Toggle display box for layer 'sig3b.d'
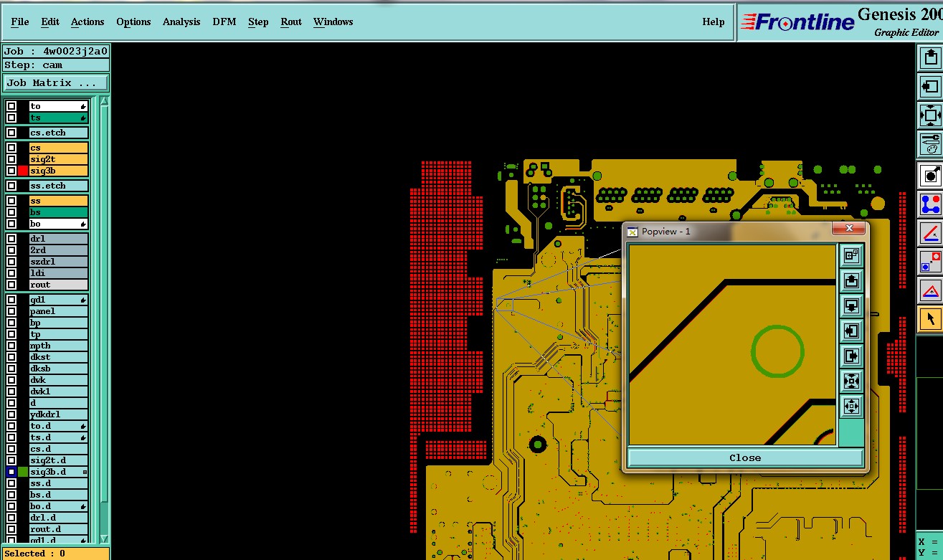The height and width of the screenshot is (560, 943). (11, 472)
